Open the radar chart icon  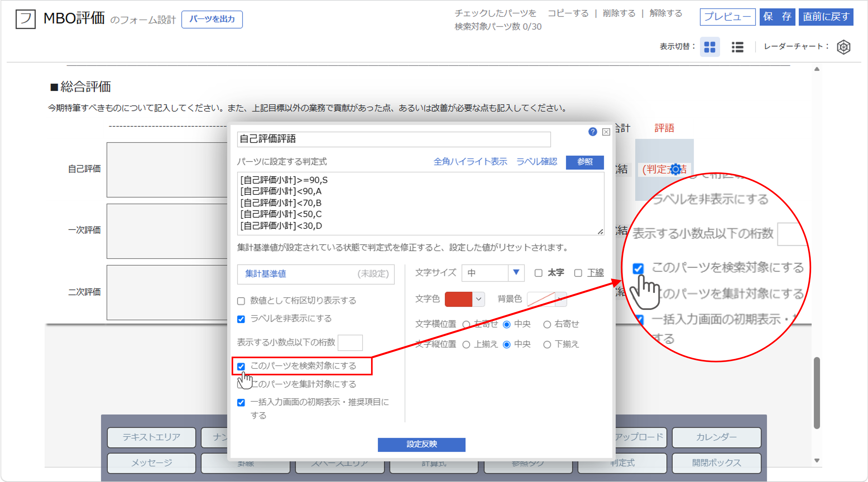coord(843,47)
